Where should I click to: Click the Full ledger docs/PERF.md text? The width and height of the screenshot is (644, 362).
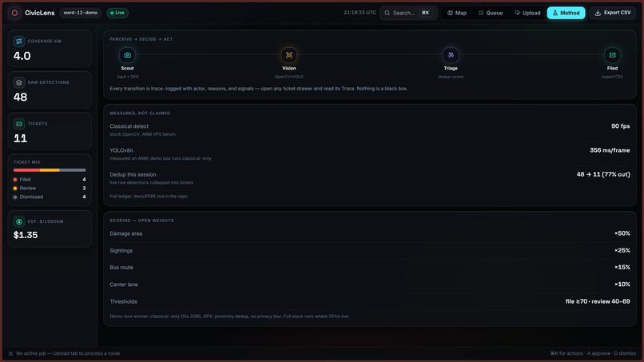click(149, 197)
